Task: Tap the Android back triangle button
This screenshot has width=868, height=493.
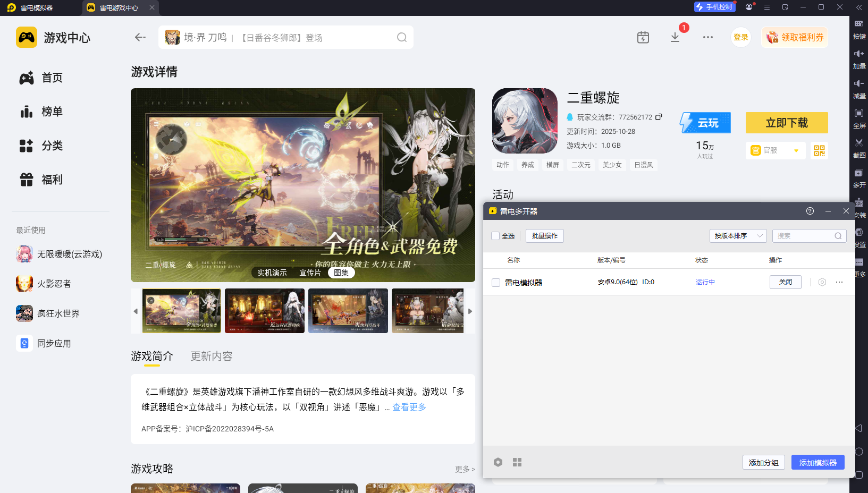Action: [x=858, y=428]
